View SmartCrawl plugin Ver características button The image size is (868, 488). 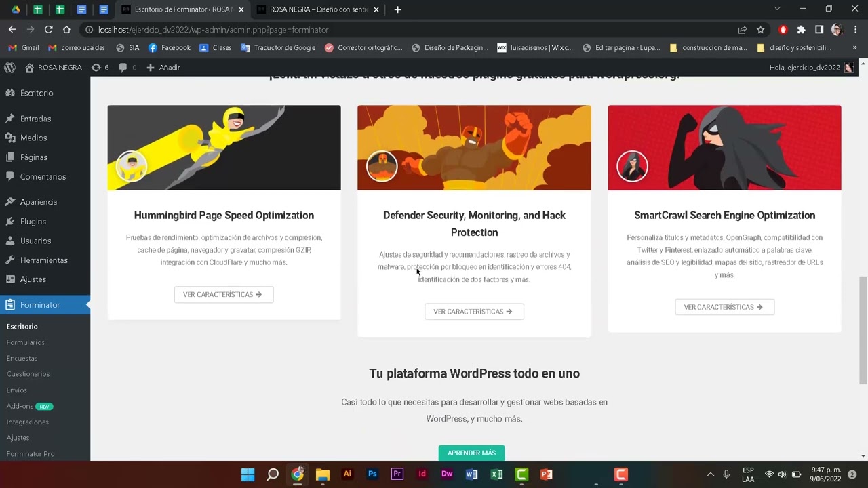point(724,307)
